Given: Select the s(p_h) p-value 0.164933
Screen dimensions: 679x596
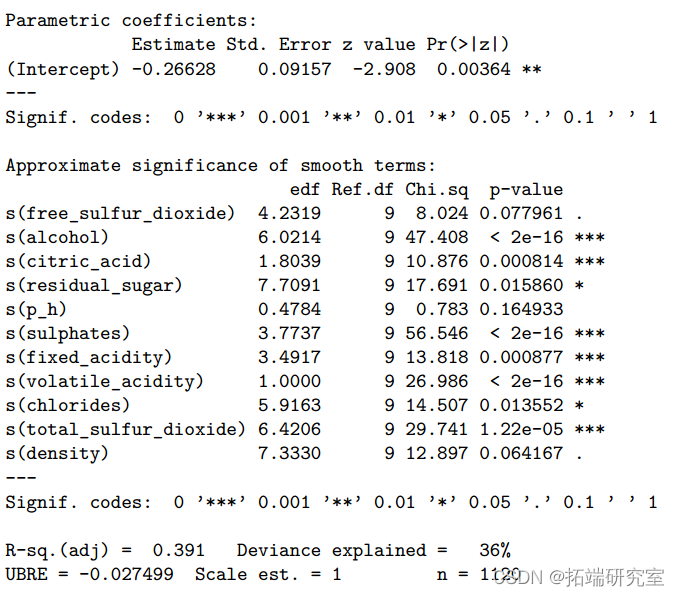Looking at the screenshot, I should pyautogui.click(x=521, y=309).
